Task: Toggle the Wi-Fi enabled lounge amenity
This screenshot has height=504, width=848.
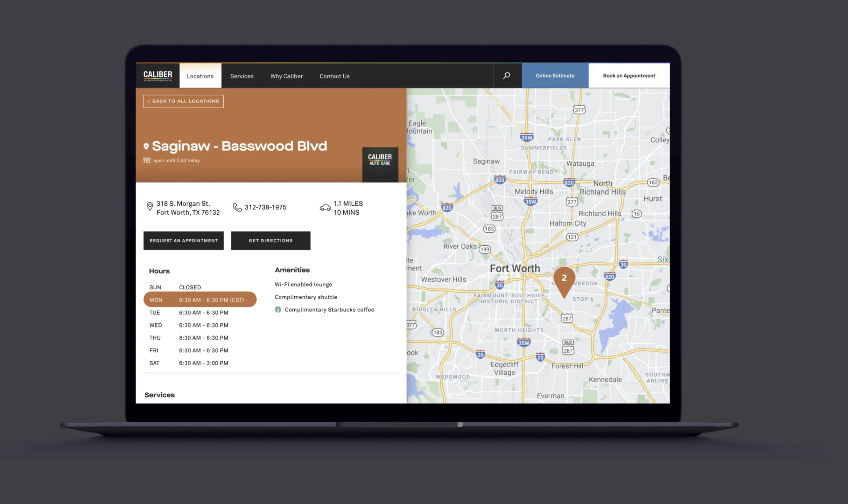Action: [303, 284]
